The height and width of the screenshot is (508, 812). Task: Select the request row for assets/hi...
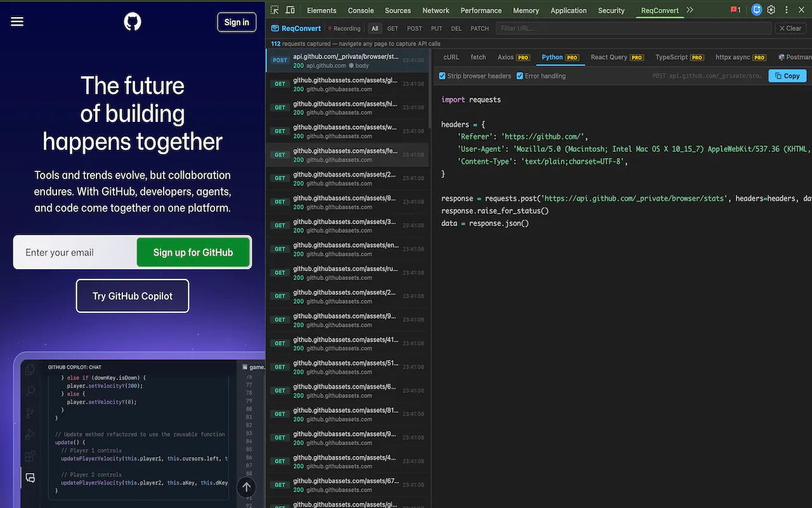click(348, 108)
